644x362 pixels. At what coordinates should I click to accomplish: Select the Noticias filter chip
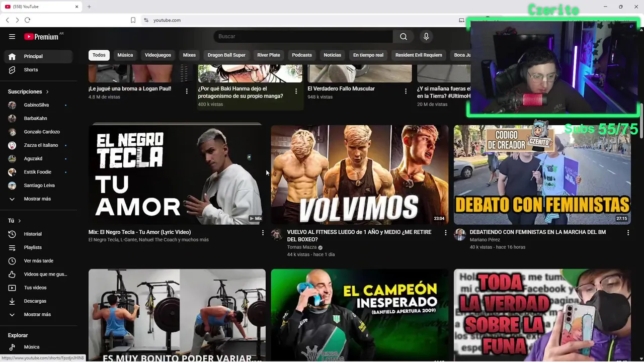click(332, 55)
